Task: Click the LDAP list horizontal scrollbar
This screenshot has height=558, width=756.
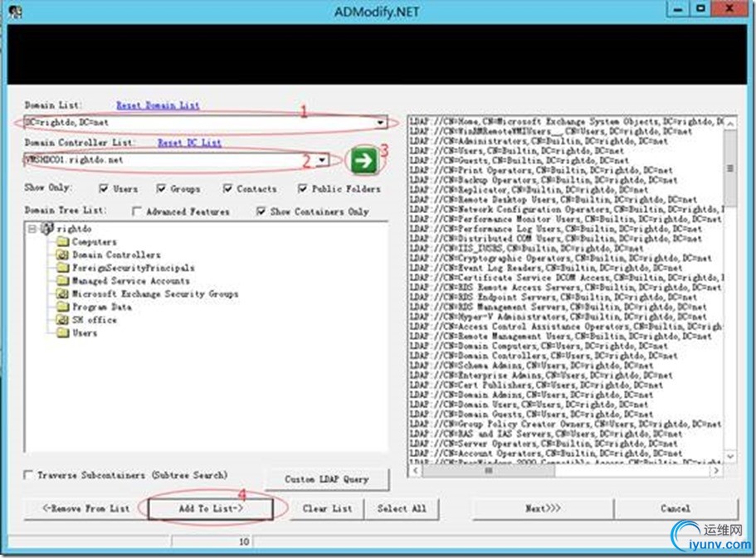Action: tap(566, 470)
